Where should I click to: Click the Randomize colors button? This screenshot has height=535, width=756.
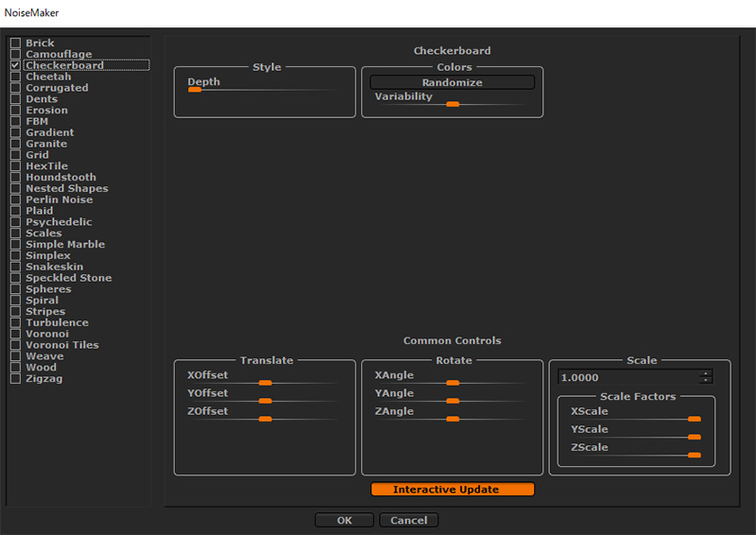[x=452, y=82]
